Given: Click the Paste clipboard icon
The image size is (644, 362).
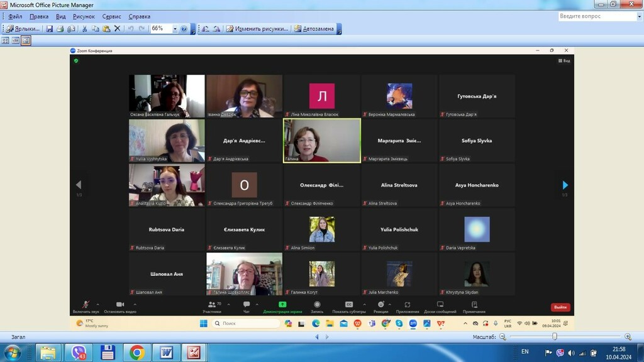Looking at the screenshot, I should tap(106, 29).
